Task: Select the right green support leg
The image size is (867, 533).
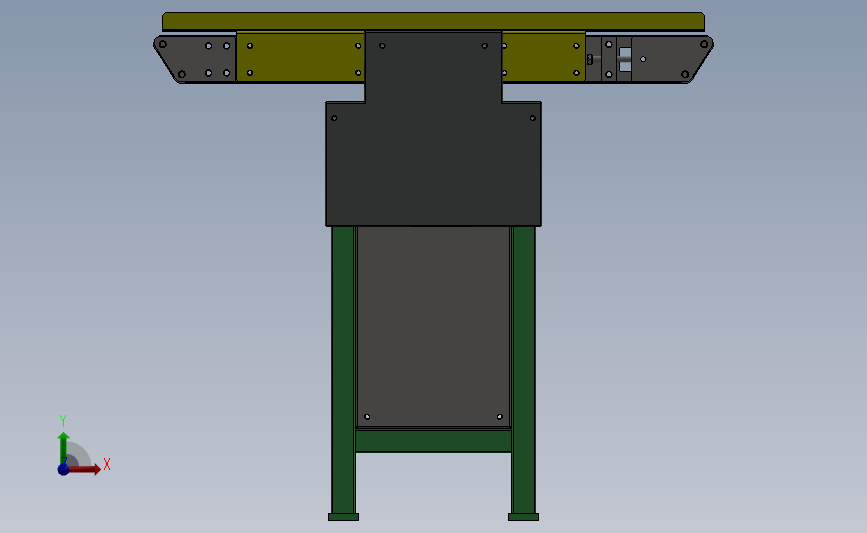Action: tap(524, 369)
